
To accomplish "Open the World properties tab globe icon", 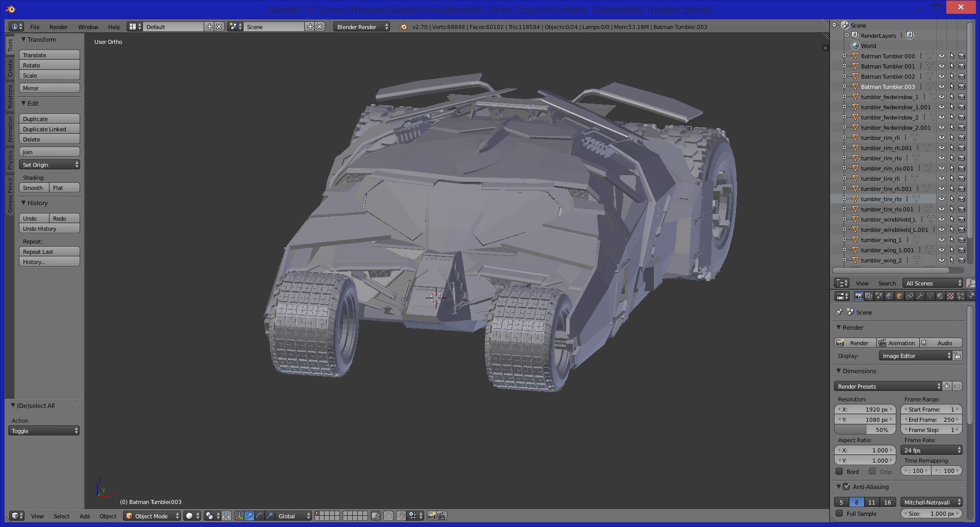I will pyautogui.click(x=889, y=296).
